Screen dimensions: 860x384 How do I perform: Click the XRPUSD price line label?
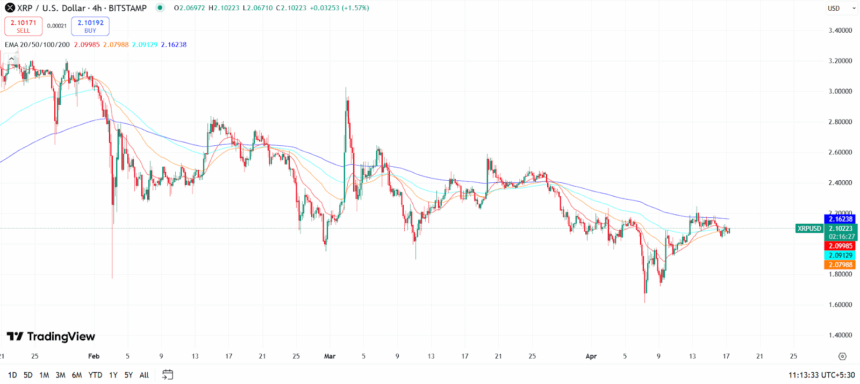pyautogui.click(x=809, y=228)
